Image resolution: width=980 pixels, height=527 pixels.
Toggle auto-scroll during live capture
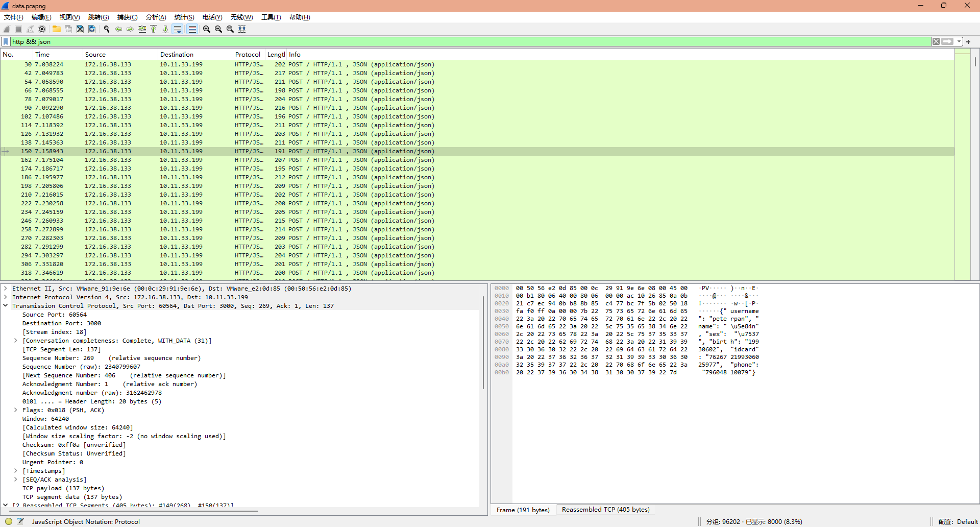click(x=178, y=29)
